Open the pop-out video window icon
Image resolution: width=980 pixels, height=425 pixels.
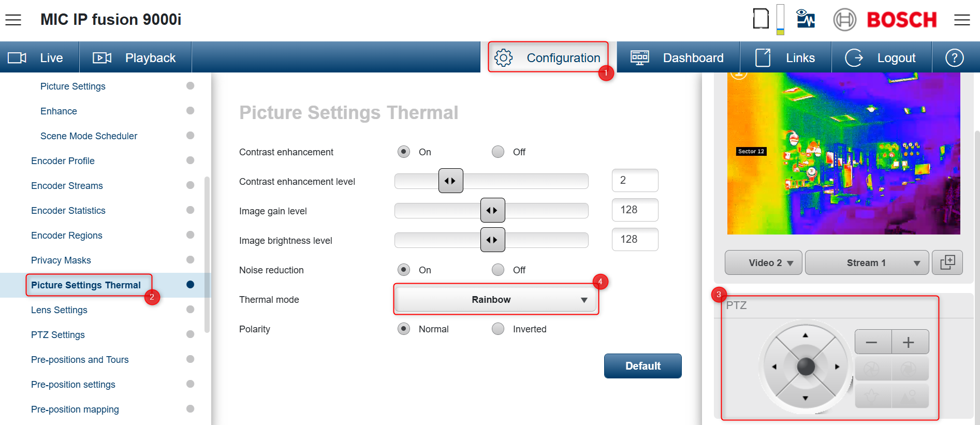947,262
